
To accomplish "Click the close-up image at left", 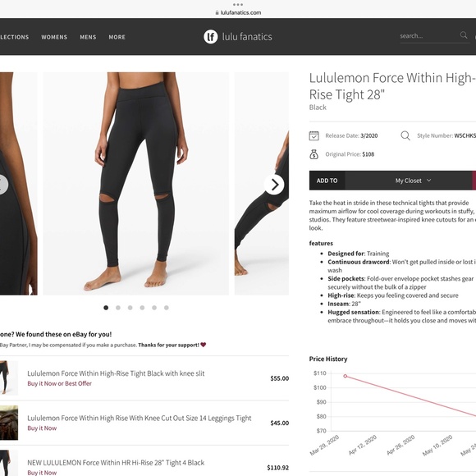I will pyautogui.click(x=19, y=183).
